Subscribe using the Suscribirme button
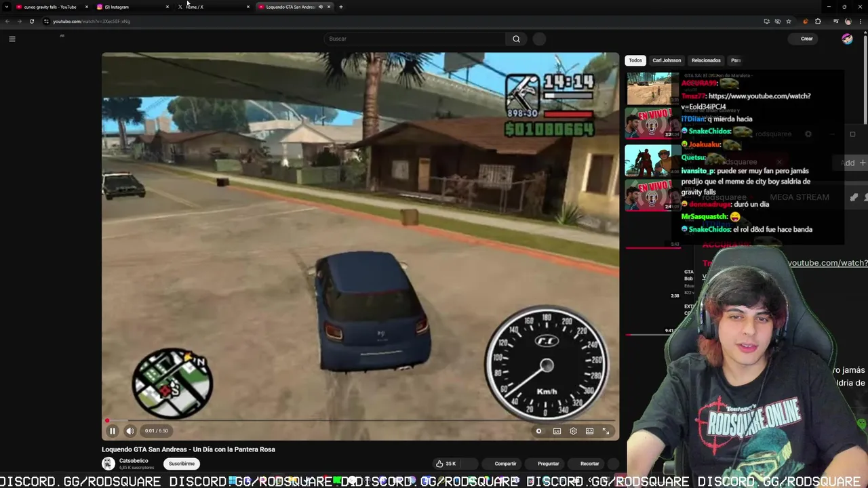The height and width of the screenshot is (488, 868). tap(181, 464)
